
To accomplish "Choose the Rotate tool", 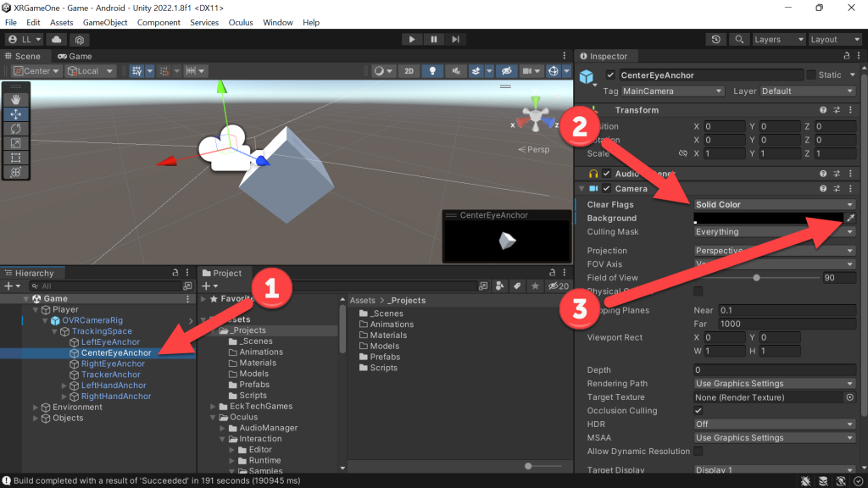I will coord(15,129).
